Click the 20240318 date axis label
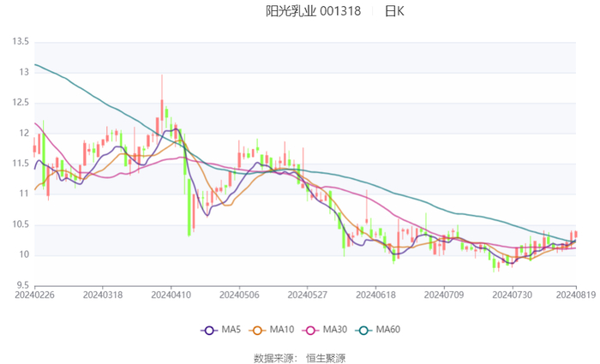The height and width of the screenshot is (364, 600). point(103,295)
